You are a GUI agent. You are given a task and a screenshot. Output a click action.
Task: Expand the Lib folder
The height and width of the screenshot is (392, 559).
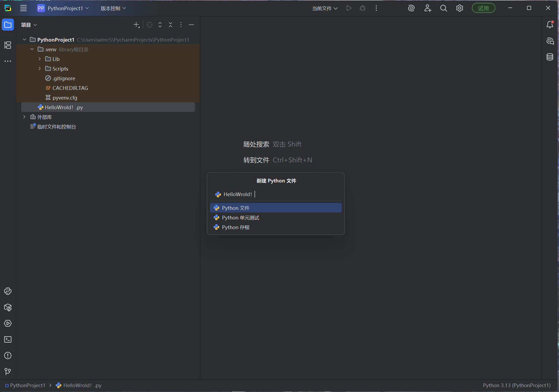[39, 59]
